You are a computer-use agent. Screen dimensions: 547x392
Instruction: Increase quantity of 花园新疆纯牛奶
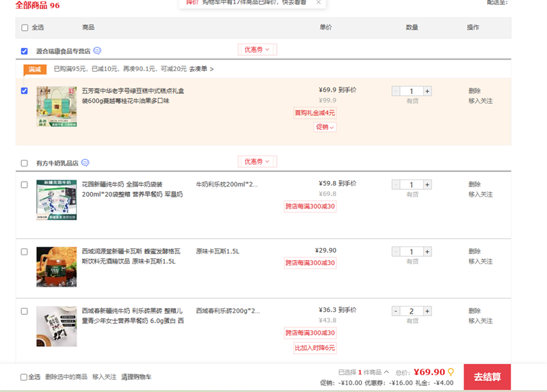pyautogui.click(x=427, y=184)
